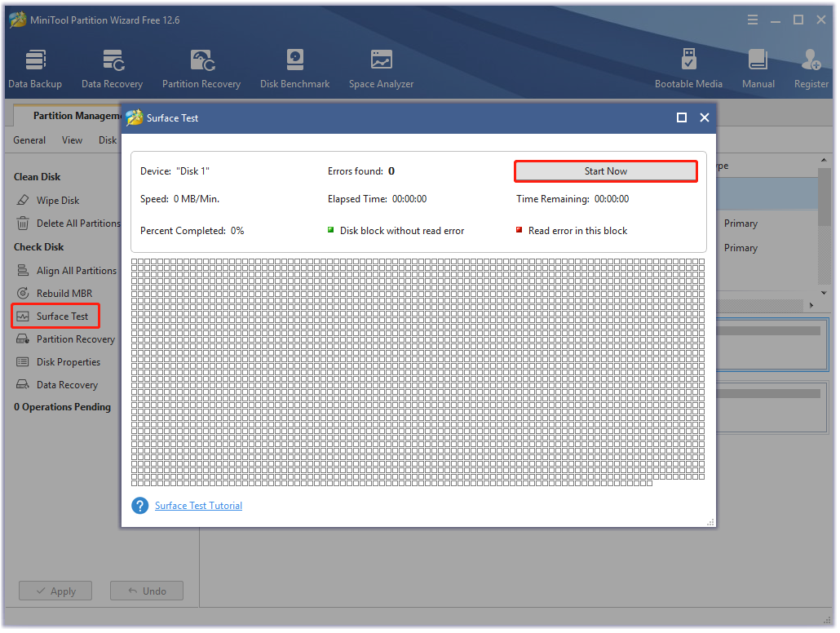Close the Surface Test dialog

(x=705, y=118)
